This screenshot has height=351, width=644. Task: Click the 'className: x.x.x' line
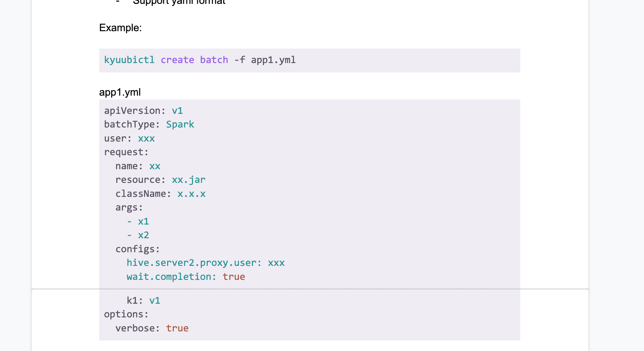click(x=160, y=194)
